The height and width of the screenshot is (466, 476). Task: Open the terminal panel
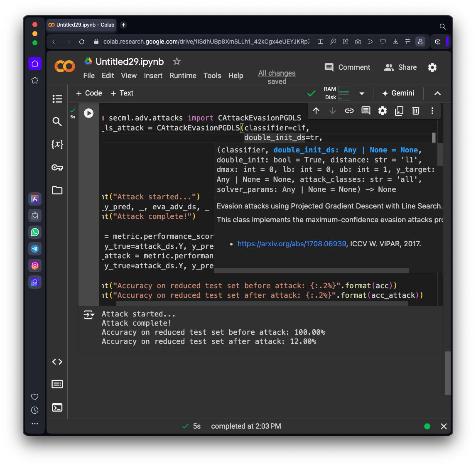(57, 407)
